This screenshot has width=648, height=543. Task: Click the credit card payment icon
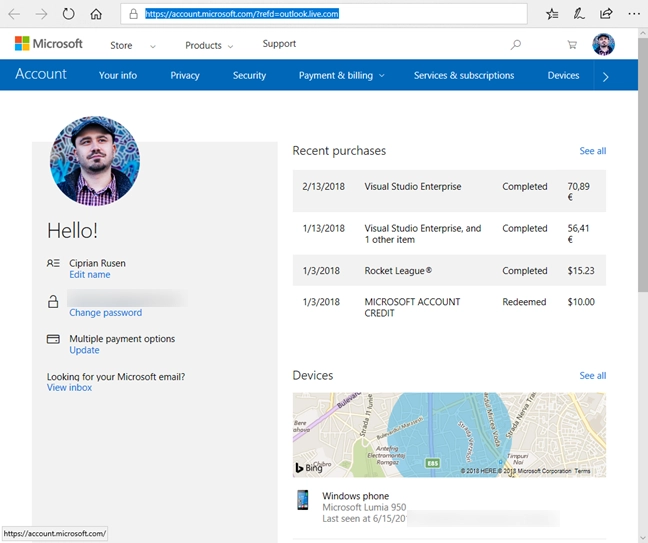click(x=53, y=339)
